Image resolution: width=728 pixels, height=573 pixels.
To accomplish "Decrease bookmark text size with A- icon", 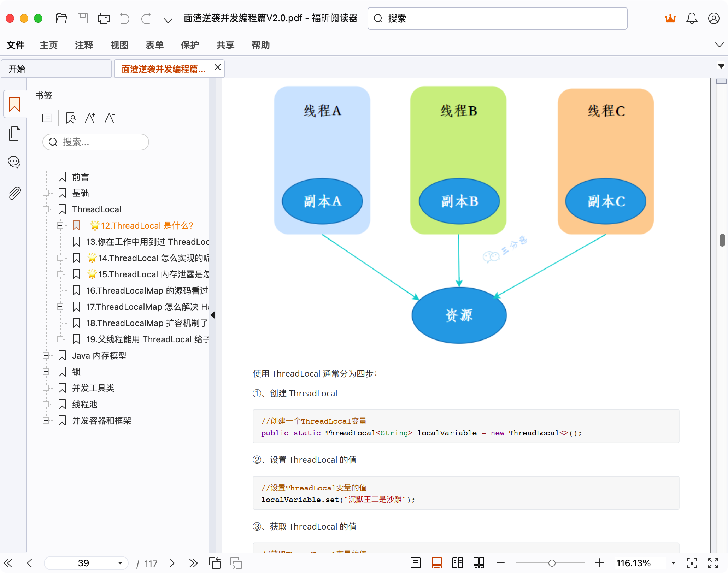I will click(110, 118).
